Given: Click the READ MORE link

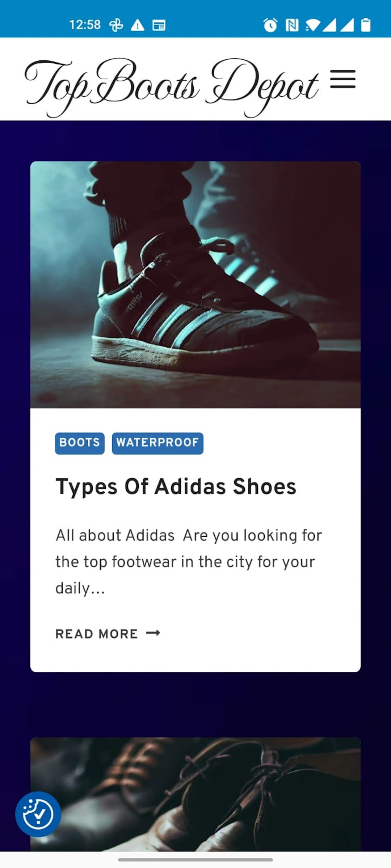Looking at the screenshot, I should pos(97,634).
